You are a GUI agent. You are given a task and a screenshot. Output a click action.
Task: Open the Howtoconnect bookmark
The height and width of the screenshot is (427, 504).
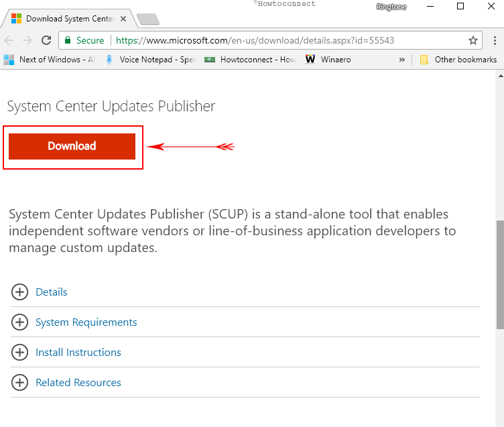point(250,60)
